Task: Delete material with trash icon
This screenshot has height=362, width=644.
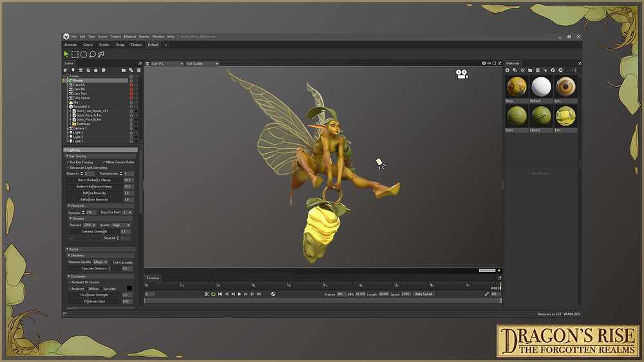Action: pos(538,70)
